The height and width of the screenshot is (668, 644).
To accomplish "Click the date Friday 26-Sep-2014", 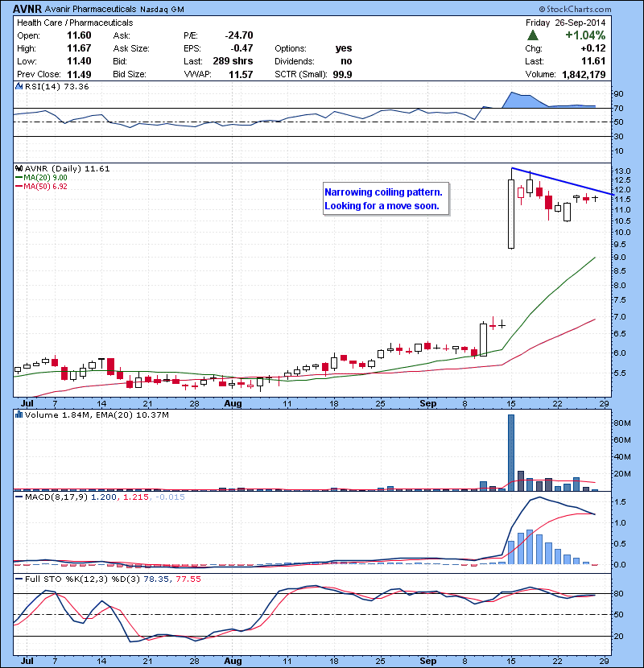I will pos(566,23).
